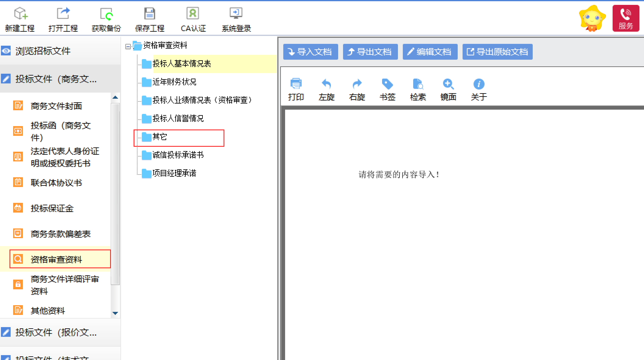The image size is (644, 360).
Task: Collapse the 资格审查资料 tree root
Action: (128, 46)
